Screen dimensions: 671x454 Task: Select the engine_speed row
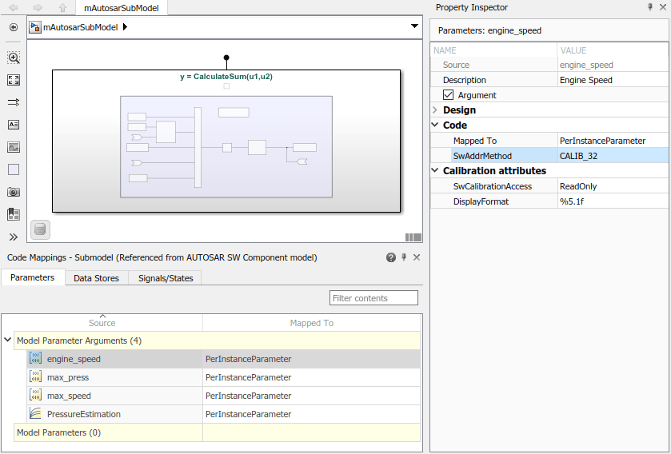click(x=224, y=359)
